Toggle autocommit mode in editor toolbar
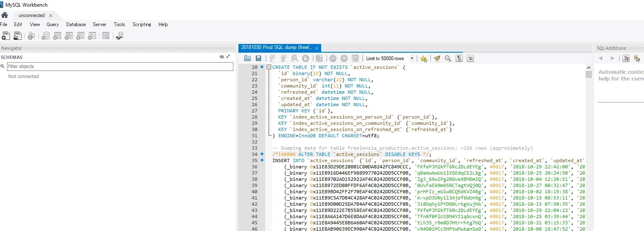Screen dimensions: 644x231 pyautogui.click(x=355, y=58)
